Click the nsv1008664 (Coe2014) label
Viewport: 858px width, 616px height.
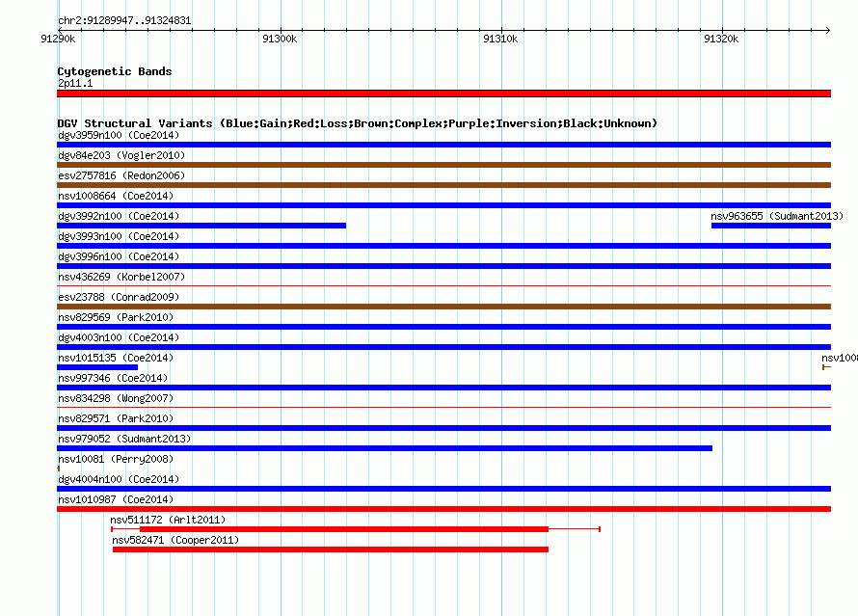coord(116,196)
